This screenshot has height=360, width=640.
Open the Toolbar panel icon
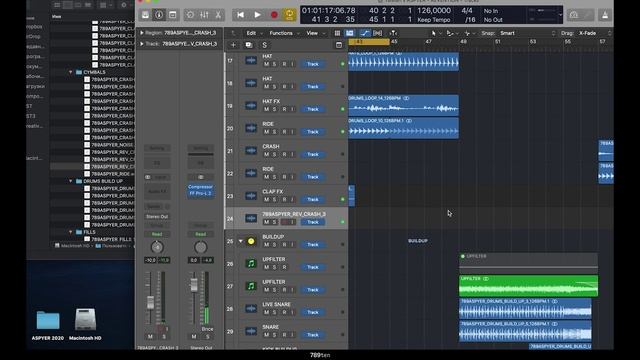pyautogui.click(x=173, y=15)
